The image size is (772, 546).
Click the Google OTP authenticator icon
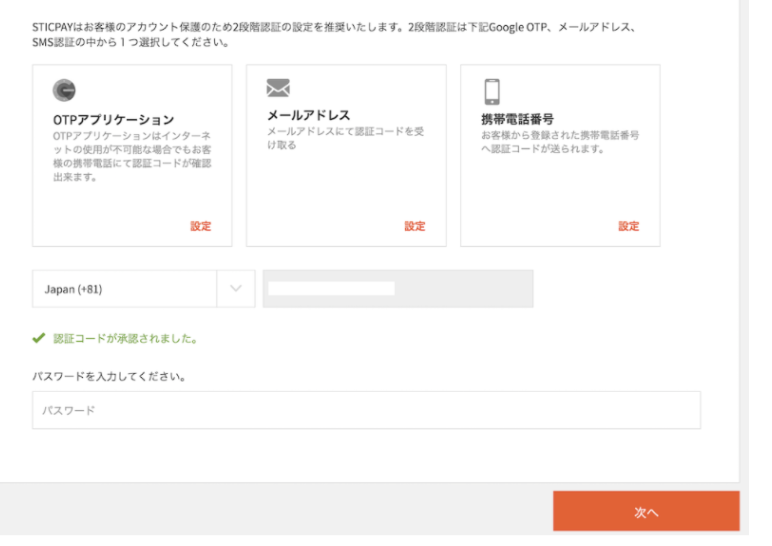click(x=64, y=90)
